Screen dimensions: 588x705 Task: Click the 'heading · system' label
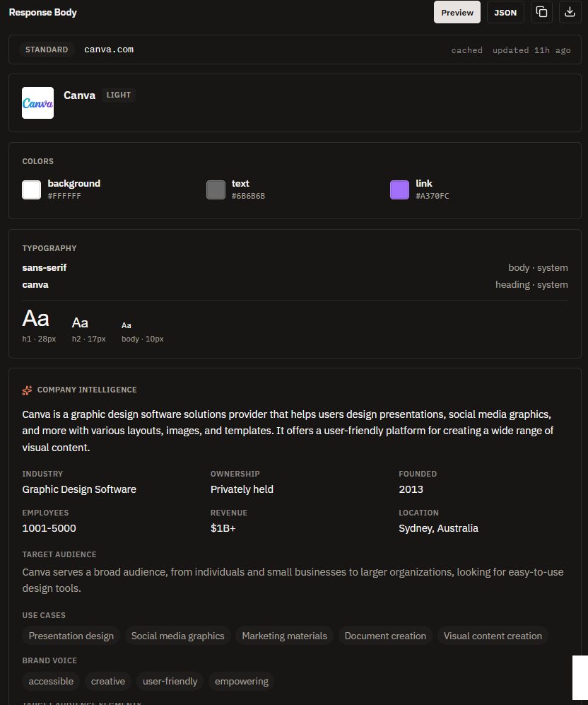531,284
